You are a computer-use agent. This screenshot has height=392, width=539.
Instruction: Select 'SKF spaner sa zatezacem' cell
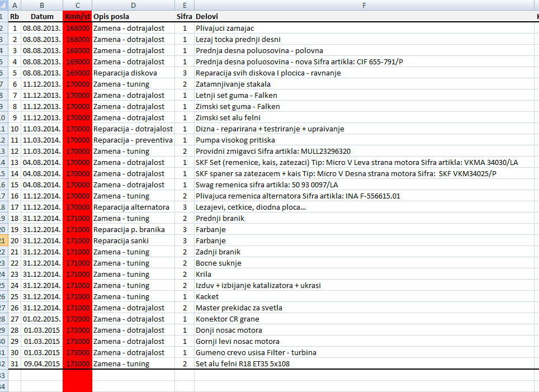(364, 173)
